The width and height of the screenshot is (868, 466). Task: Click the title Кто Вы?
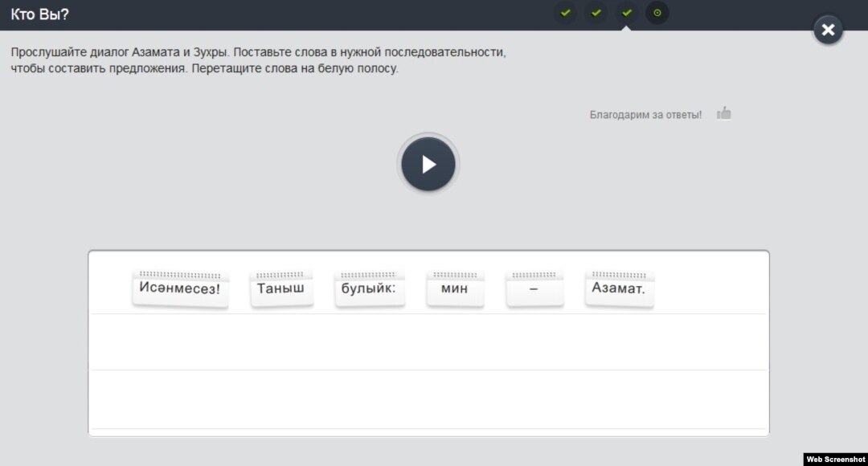[x=40, y=14]
